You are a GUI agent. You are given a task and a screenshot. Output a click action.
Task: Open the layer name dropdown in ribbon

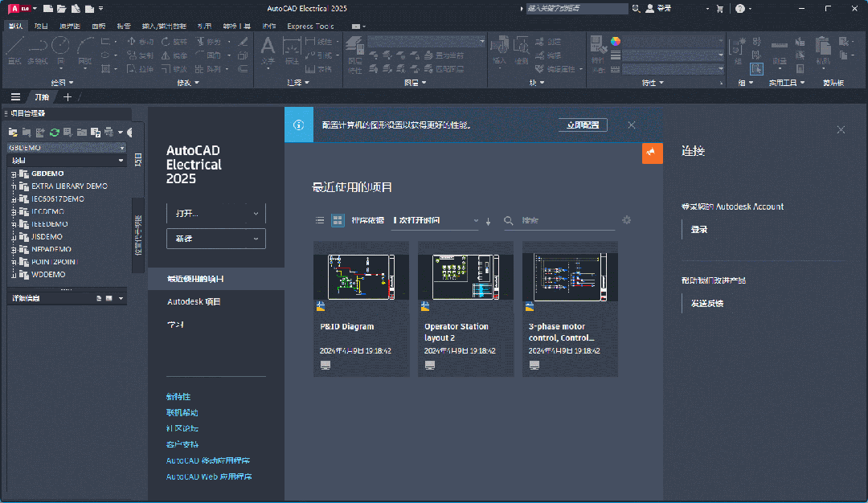[426, 42]
